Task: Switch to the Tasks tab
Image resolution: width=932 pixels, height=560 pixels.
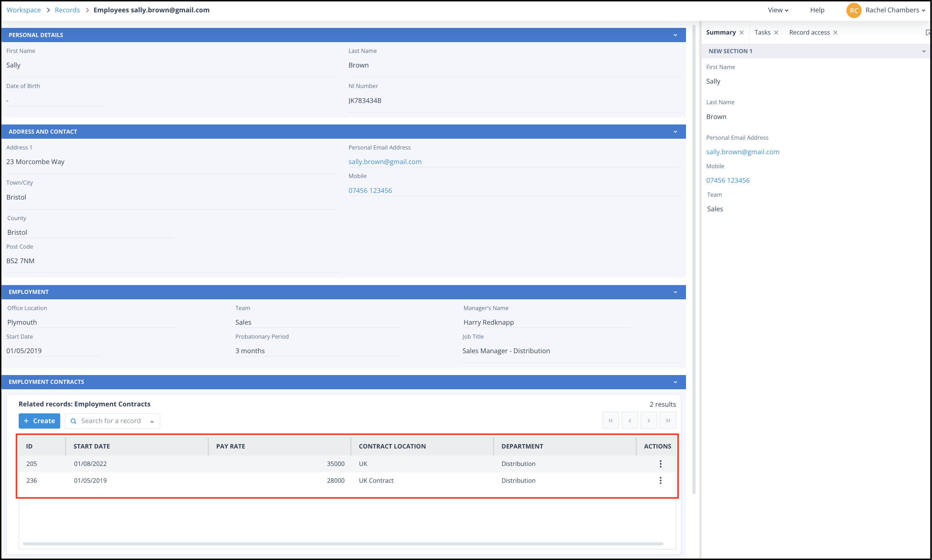Action: [762, 32]
